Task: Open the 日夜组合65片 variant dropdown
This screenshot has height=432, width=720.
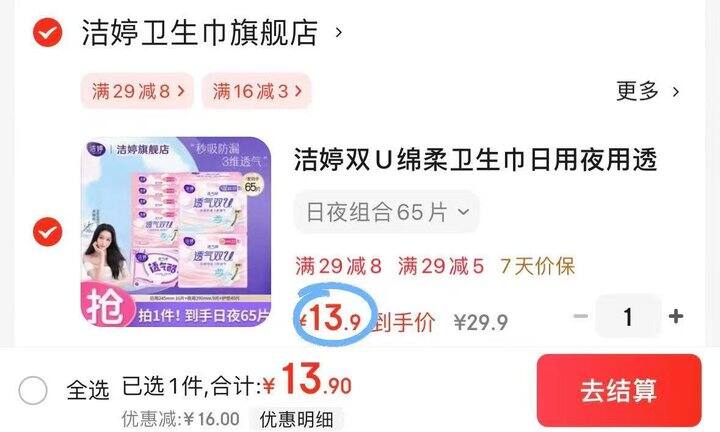Action: tap(387, 212)
